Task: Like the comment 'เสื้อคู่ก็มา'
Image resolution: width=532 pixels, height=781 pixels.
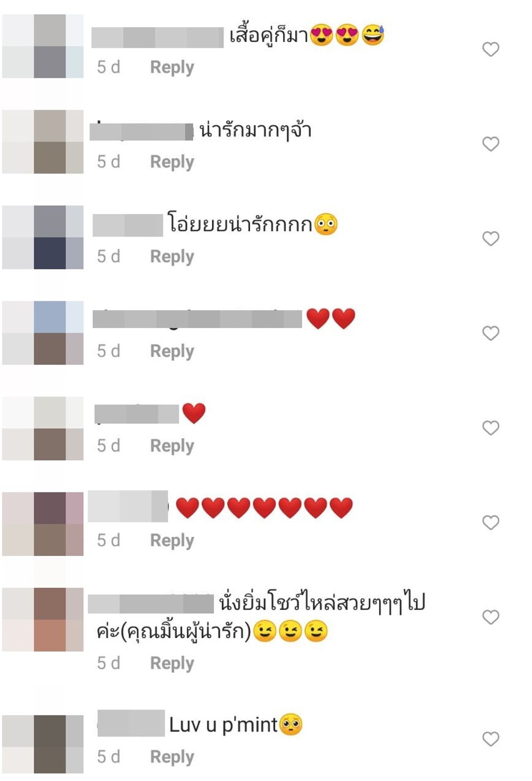Action: [x=491, y=49]
